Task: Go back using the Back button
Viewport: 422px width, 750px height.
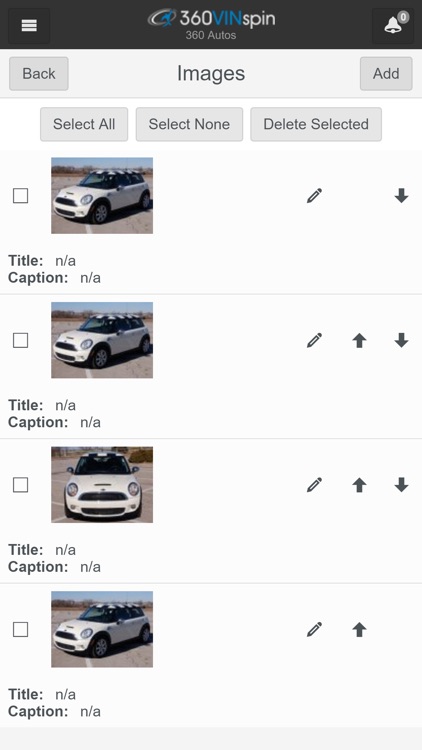Action: 39,74
